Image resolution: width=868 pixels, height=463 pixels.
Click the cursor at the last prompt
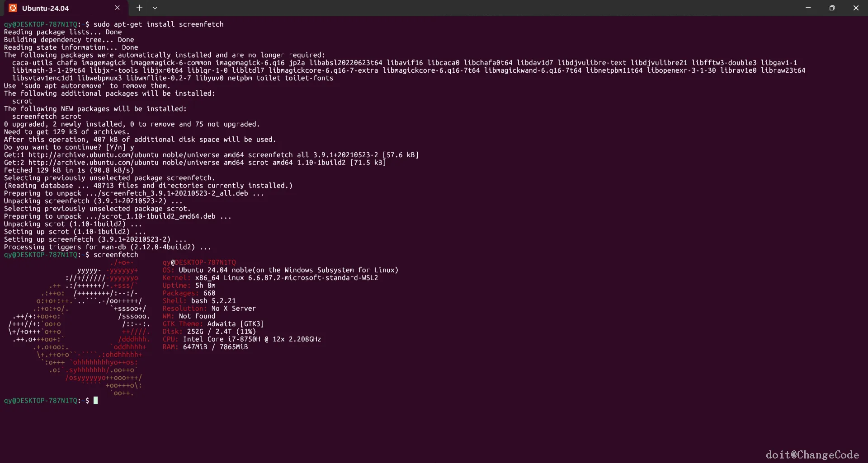coord(95,401)
